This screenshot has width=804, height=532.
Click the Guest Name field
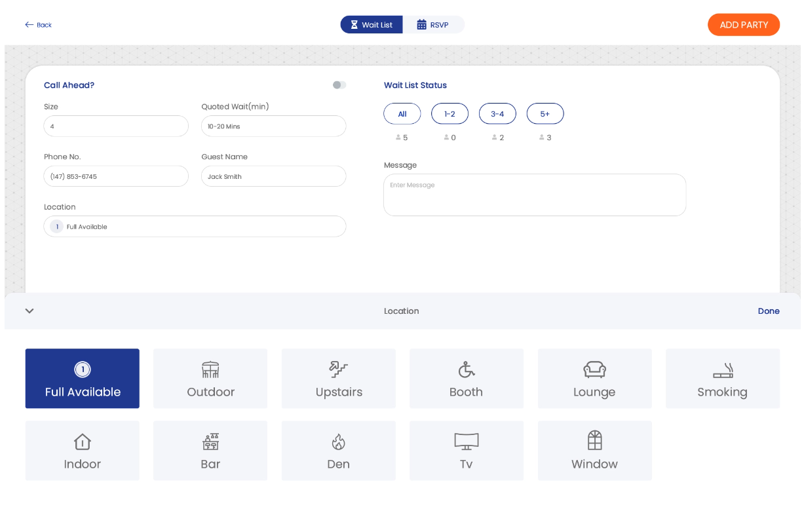[274, 176]
